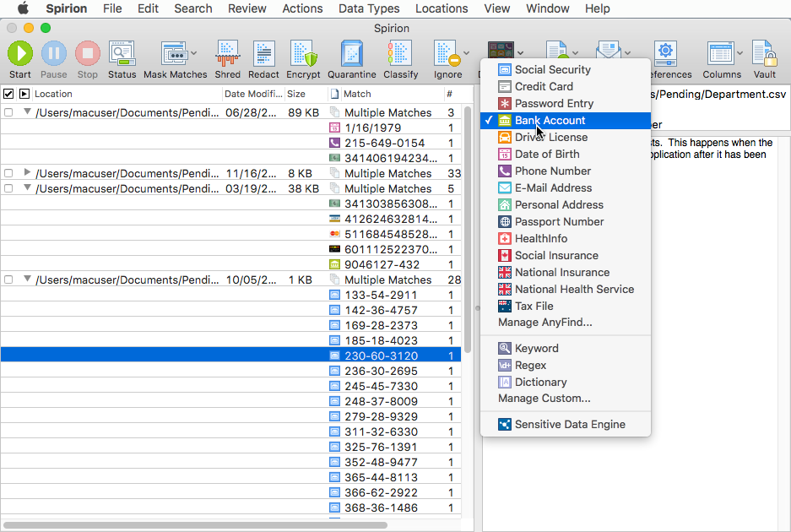Select Personal Address data type

click(566, 205)
